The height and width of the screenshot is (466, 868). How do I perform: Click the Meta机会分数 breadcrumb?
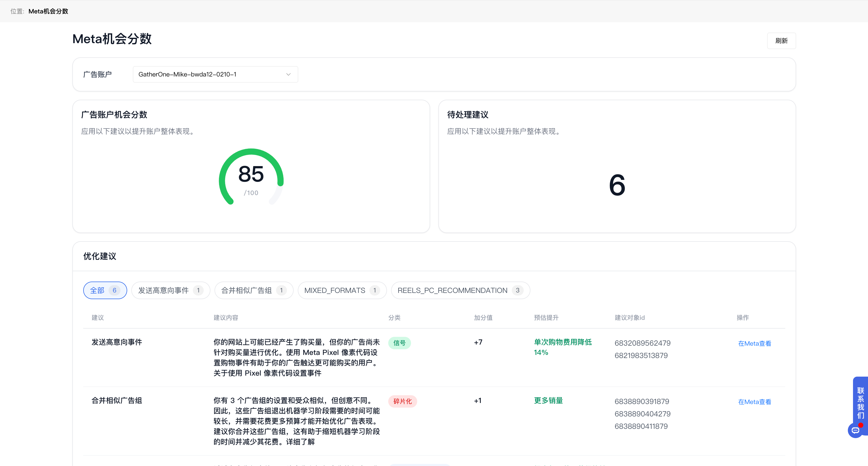pos(48,11)
